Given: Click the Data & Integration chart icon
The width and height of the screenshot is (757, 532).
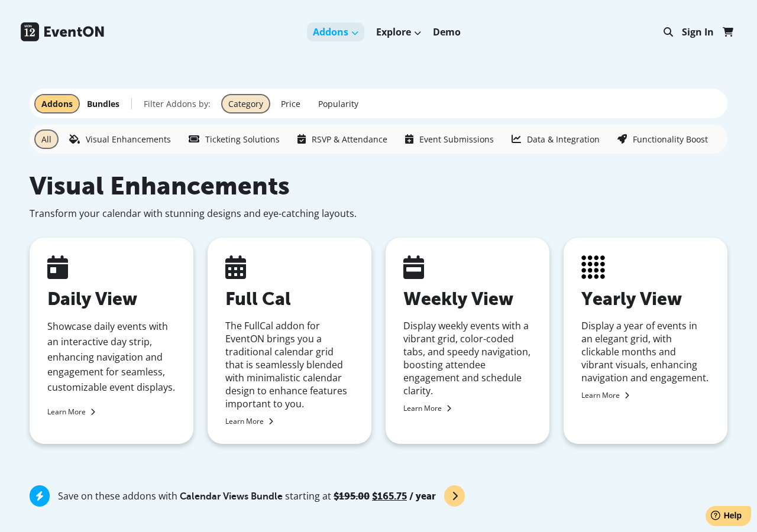Looking at the screenshot, I should coord(516,139).
